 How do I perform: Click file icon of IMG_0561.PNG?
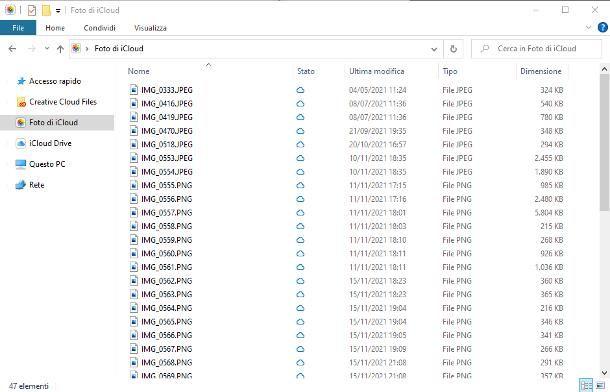click(134, 267)
